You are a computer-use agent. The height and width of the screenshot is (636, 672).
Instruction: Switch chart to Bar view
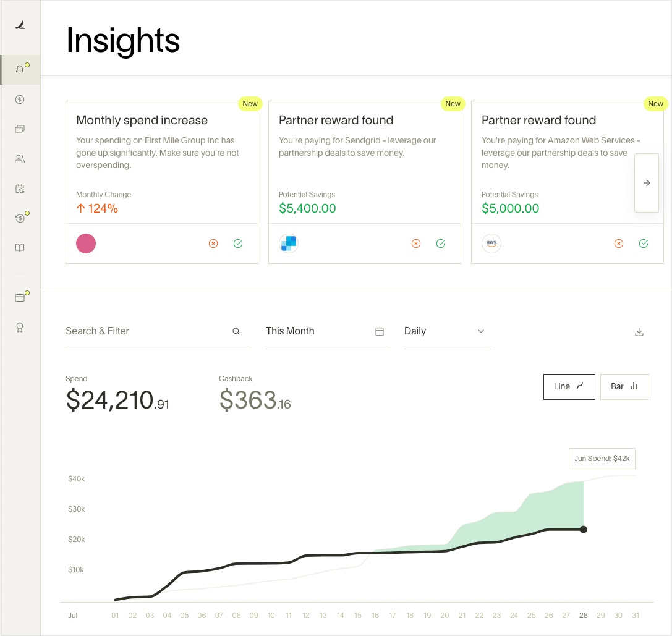[624, 387]
